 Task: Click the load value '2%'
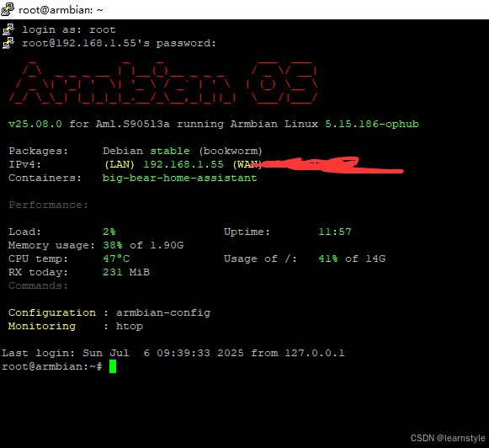click(x=109, y=232)
